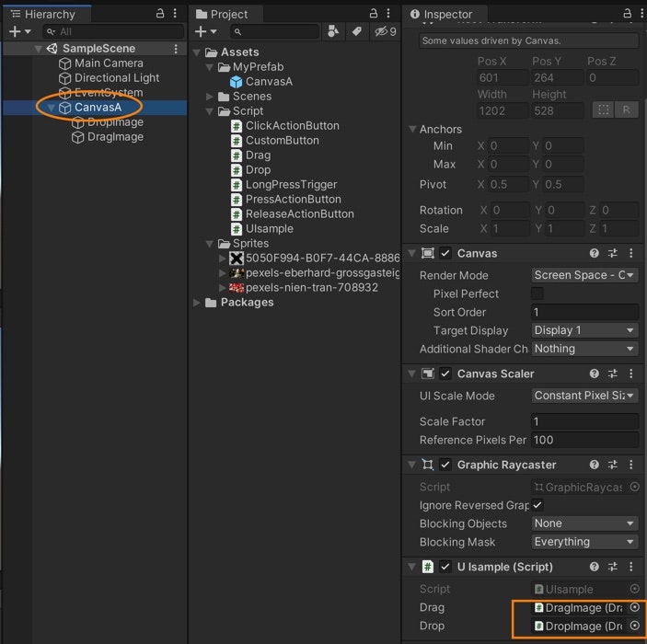Focus the Project search field
This screenshot has height=644, width=647.
click(274, 31)
